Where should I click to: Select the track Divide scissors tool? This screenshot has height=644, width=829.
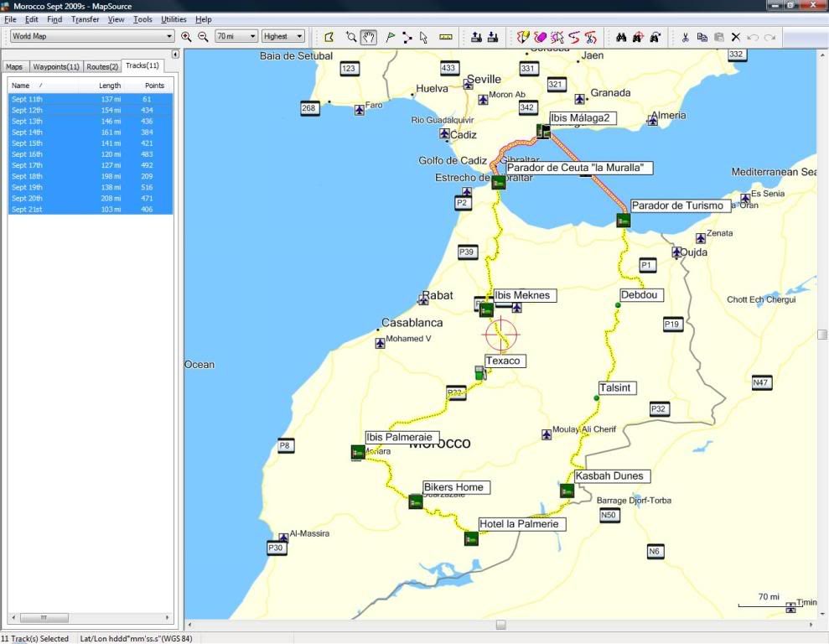pos(591,37)
